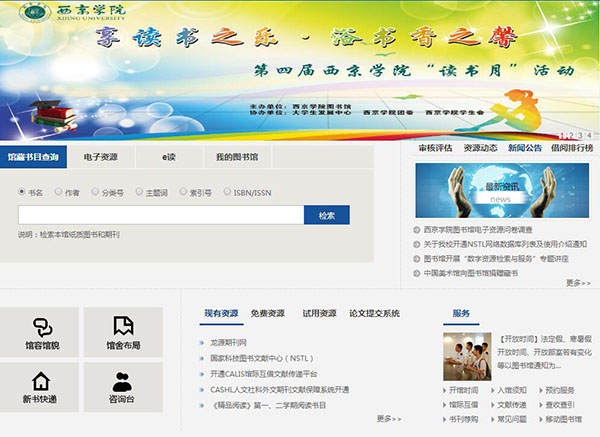Select the ISBN/ISSN radio button

[x=227, y=191]
